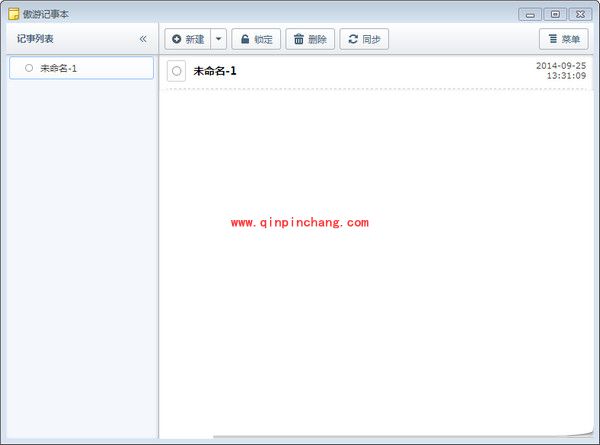Viewport: 600px width, 445px height.
Task: Sync notes with 同步 button
Action: (x=364, y=39)
